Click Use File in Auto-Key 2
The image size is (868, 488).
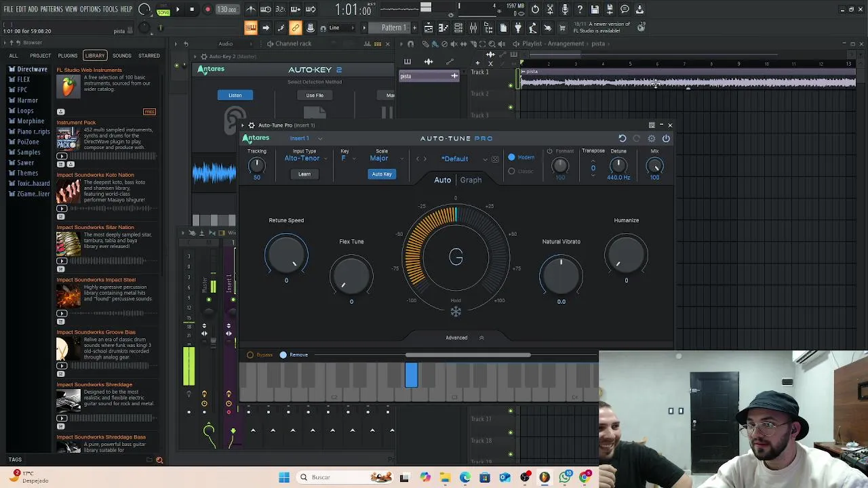point(315,95)
